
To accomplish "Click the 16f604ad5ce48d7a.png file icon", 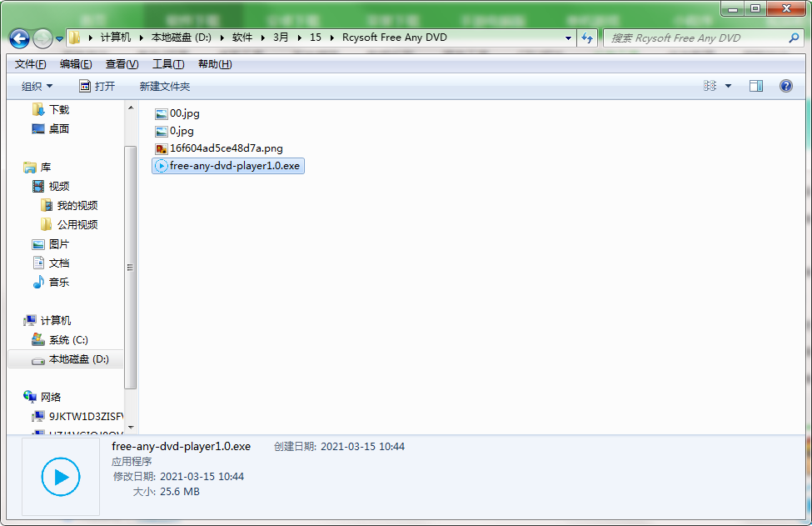I will [162, 148].
